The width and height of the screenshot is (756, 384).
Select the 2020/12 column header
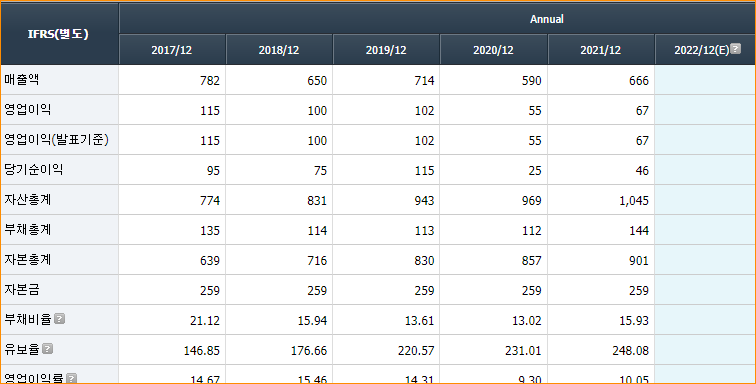[493, 50]
